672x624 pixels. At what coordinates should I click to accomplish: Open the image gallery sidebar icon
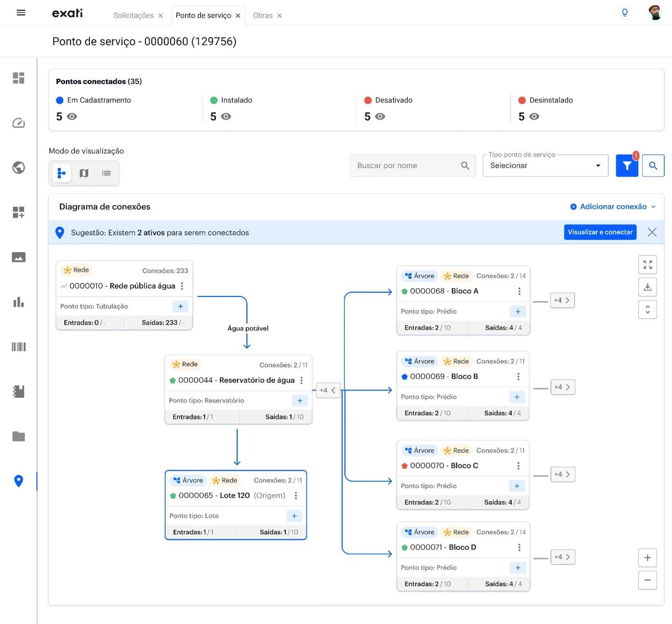click(19, 257)
